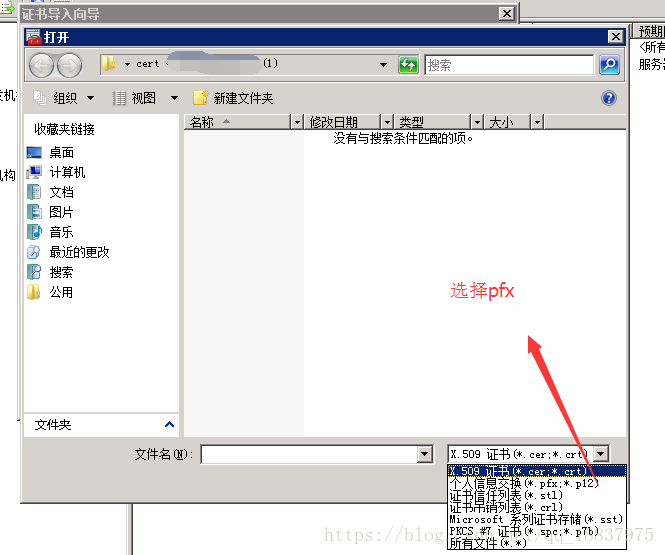Click the forward navigation arrow button

pos(69,65)
